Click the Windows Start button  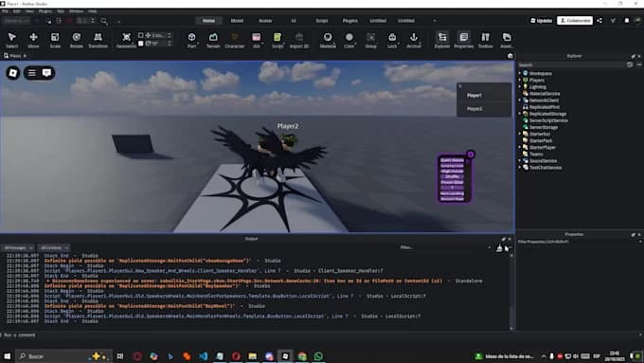pyautogui.click(x=8, y=356)
